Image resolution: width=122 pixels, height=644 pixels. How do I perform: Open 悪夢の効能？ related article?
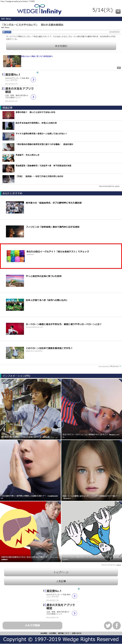pyautogui.click(x=35, y=112)
